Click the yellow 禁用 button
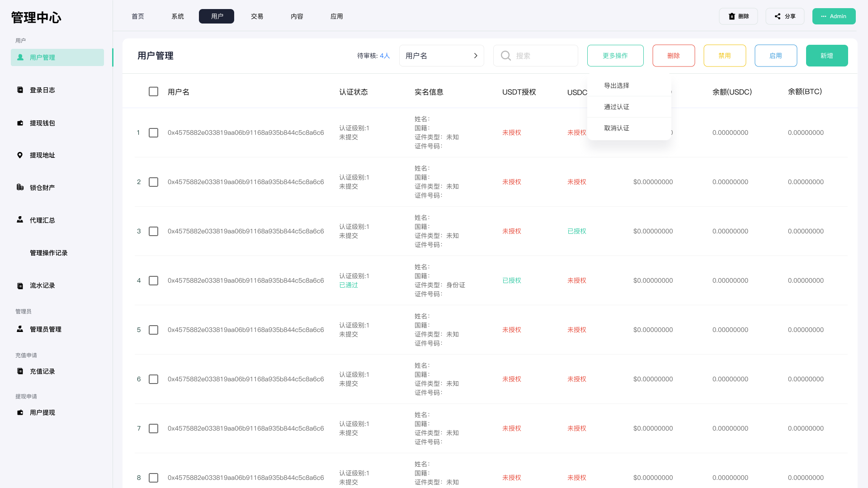This screenshot has height=488, width=868. [x=725, y=56]
